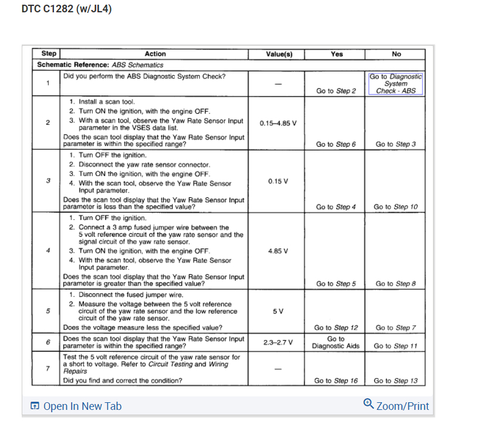
Task: Follow the Go to Diagnostic System Check - ABS link
Action: click(x=395, y=83)
